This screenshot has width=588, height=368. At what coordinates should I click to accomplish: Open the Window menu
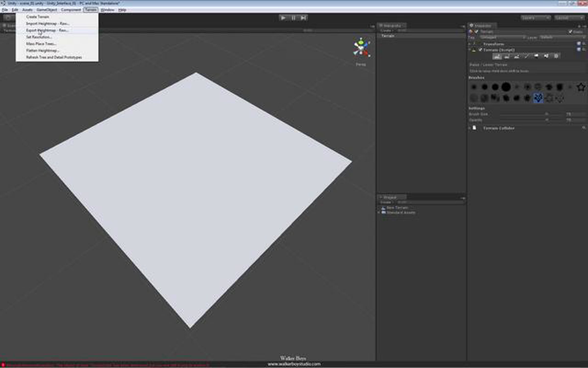pyautogui.click(x=107, y=10)
